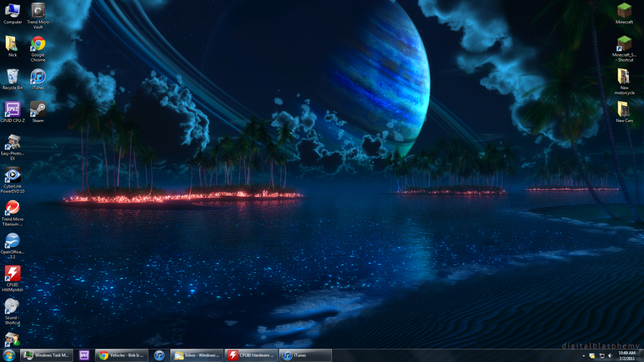Select the Easy-Photo EX desktop shortcut
The height and width of the screenshot is (362, 644).
point(13,147)
